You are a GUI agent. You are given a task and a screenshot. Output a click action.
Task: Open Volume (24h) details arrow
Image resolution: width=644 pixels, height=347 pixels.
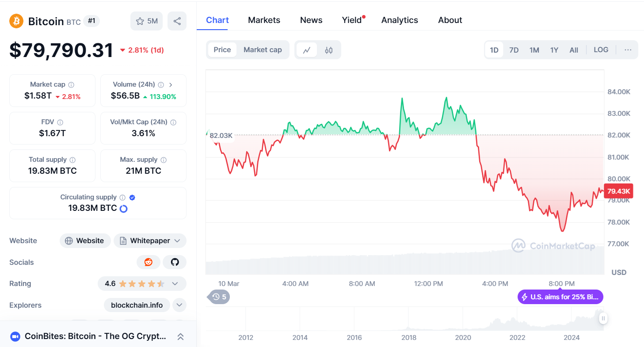[171, 84]
